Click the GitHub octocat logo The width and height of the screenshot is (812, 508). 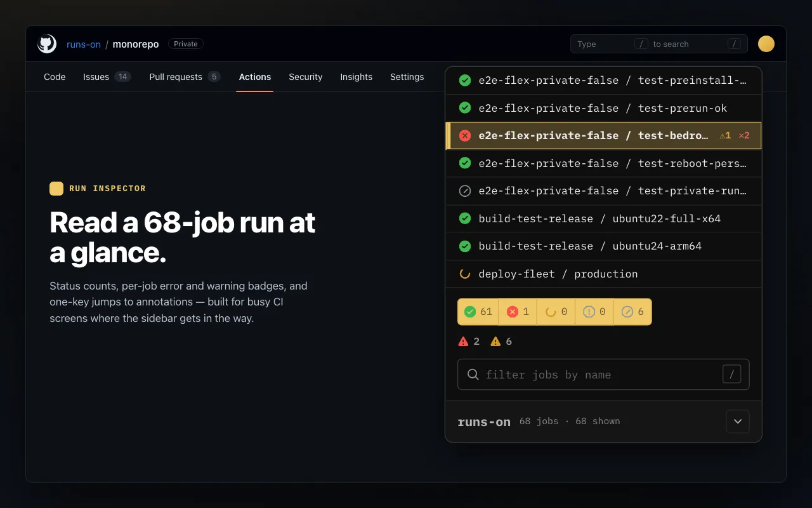point(47,44)
